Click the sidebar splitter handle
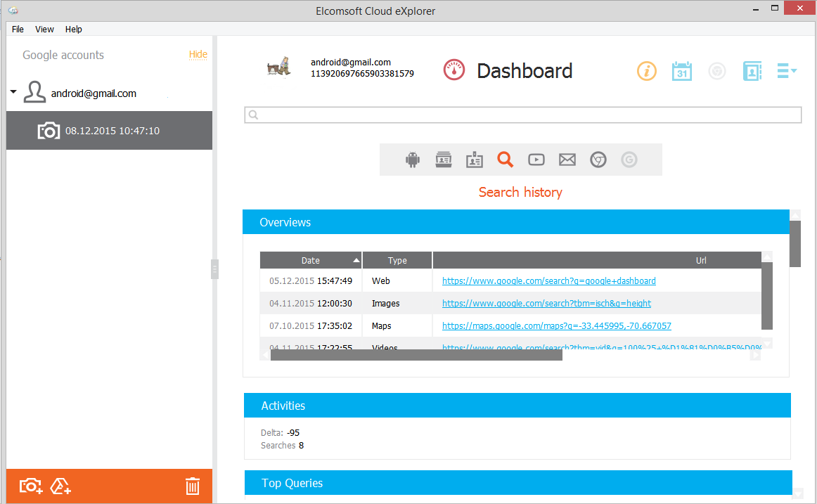This screenshot has width=817, height=504. click(x=214, y=269)
